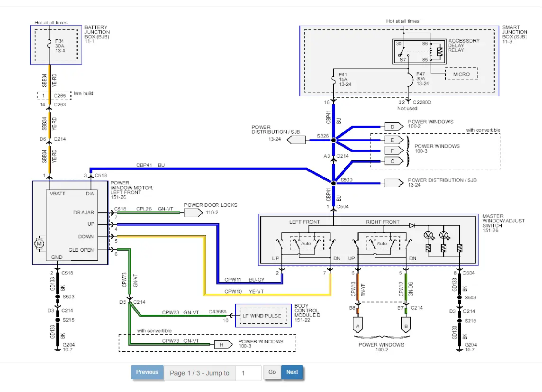
Task: Click the 'DR AJAR' pin label
Action: click(x=84, y=212)
